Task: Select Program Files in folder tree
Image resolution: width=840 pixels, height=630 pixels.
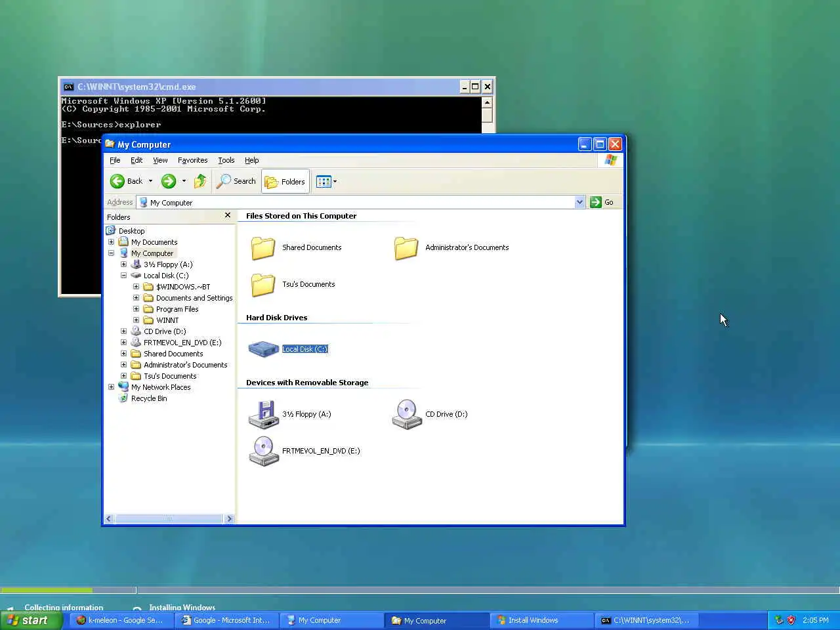Action: point(177,309)
